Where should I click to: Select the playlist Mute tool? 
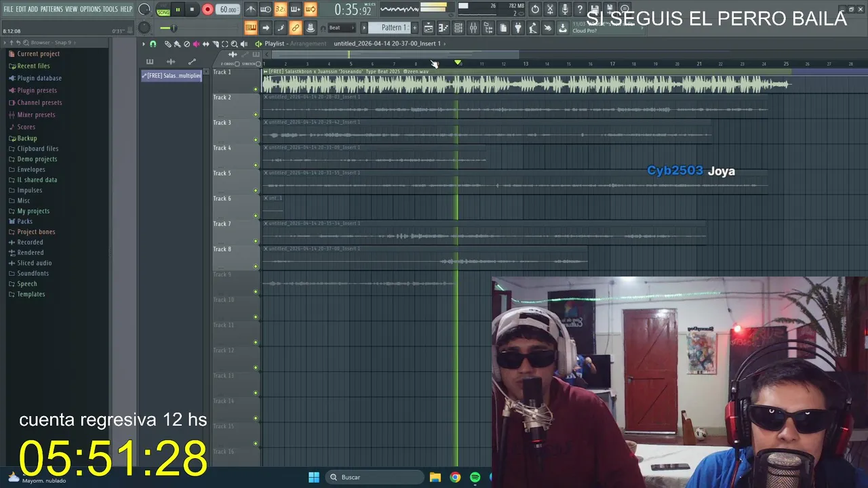pos(196,44)
